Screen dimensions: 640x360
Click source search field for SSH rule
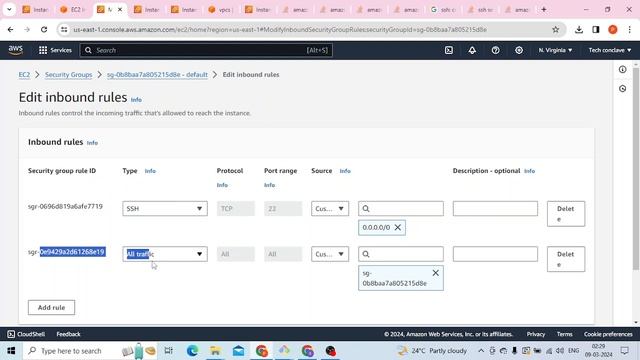(401, 209)
